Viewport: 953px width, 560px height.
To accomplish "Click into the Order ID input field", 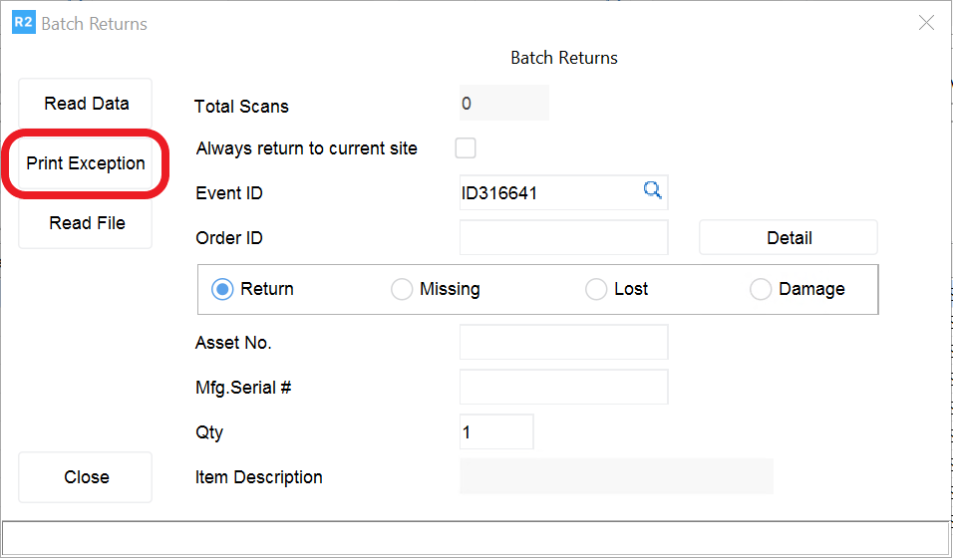I will pos(563,238).
